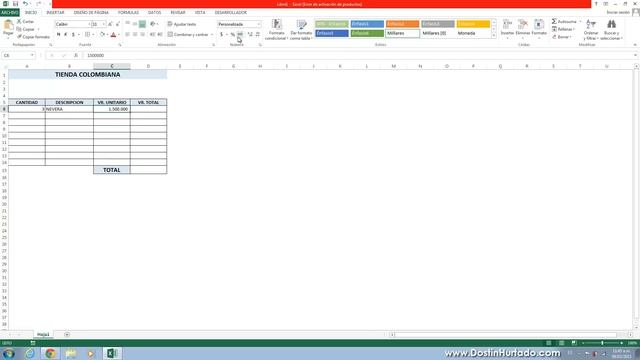640x360 pixels.
Task: Open the Combinar y centrar dropdown arrow
Action: click(x=212, y=35)
